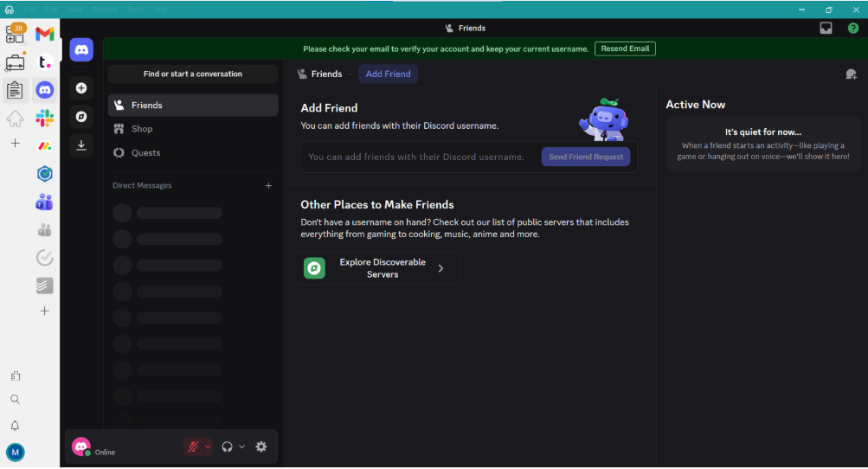Click Add a Server plus icon
Image resolution: width=868 pixels, height=469 pixels.
pyautogui.click(x=81, y=88)
